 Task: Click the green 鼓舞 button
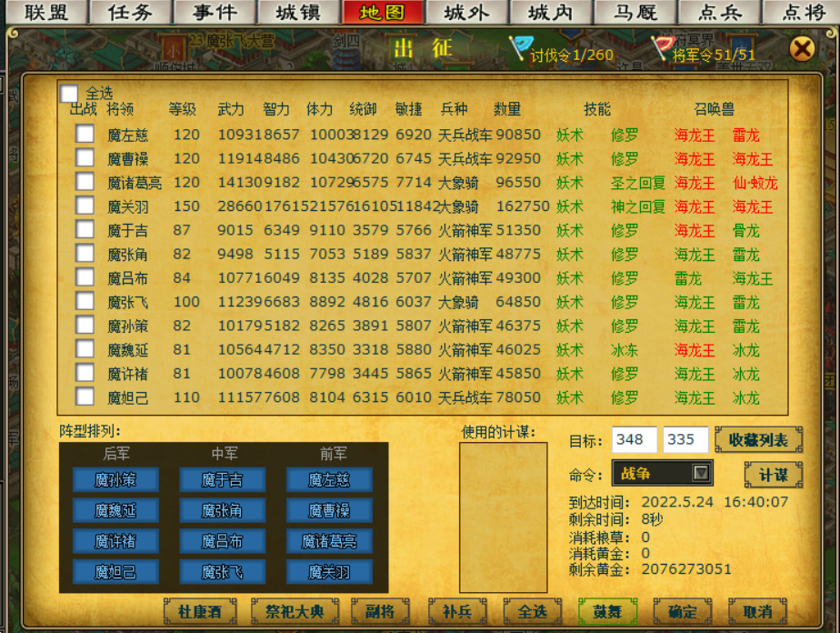(x=607, y=611)
